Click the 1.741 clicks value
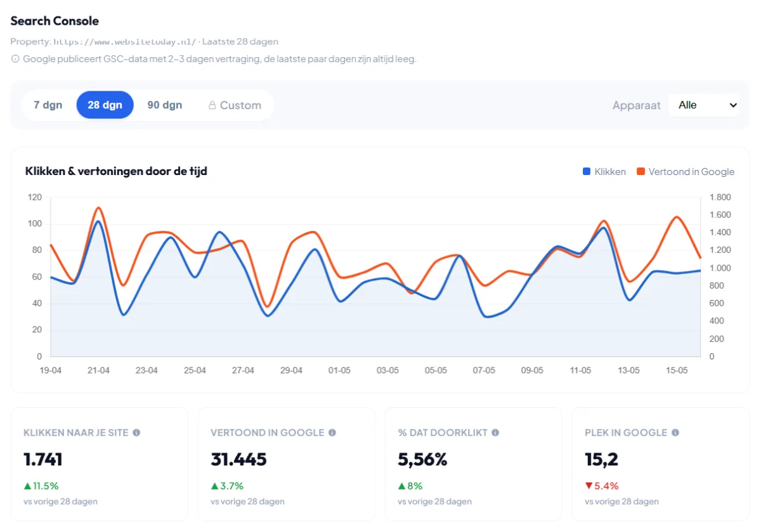Screen dimensions: 761x532 (x=43, y=460)
